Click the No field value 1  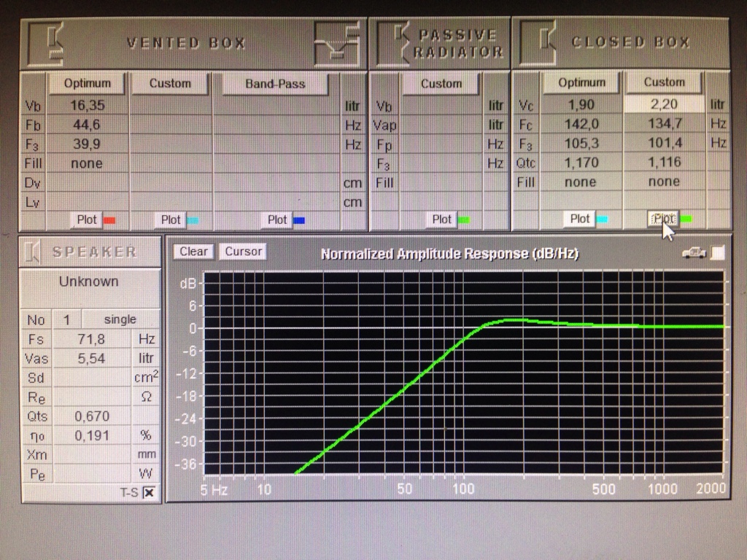(x=66, y=319)
